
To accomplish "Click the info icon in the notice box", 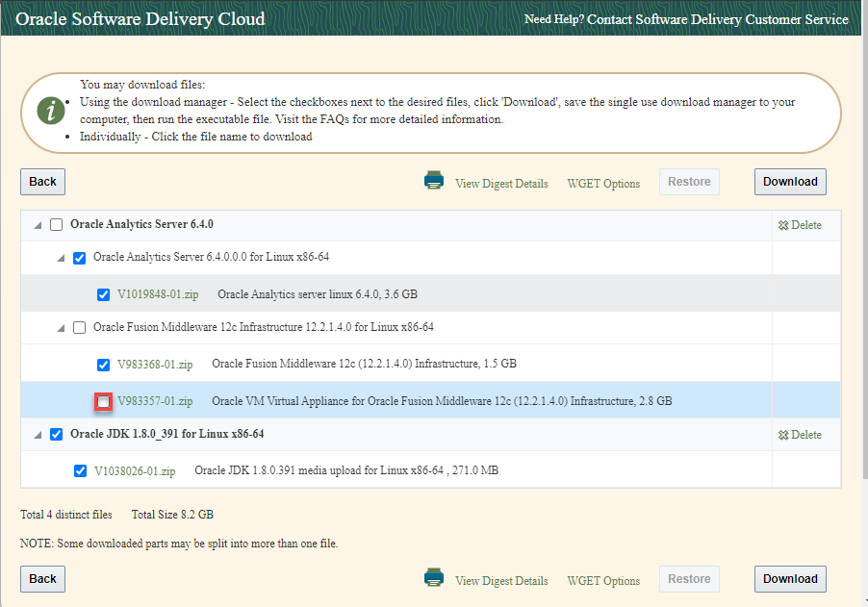I will click(50, 110).
